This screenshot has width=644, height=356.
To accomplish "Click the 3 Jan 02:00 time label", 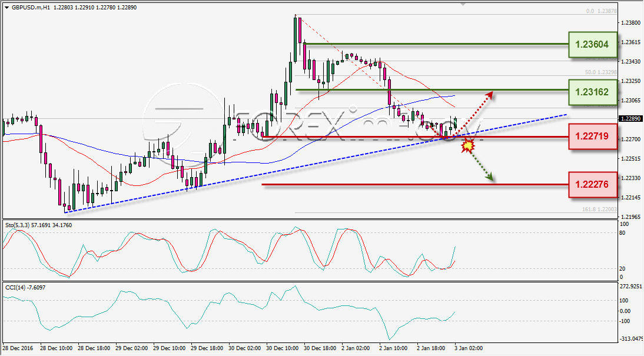I will pyautogui.click(x=469, y=348).
